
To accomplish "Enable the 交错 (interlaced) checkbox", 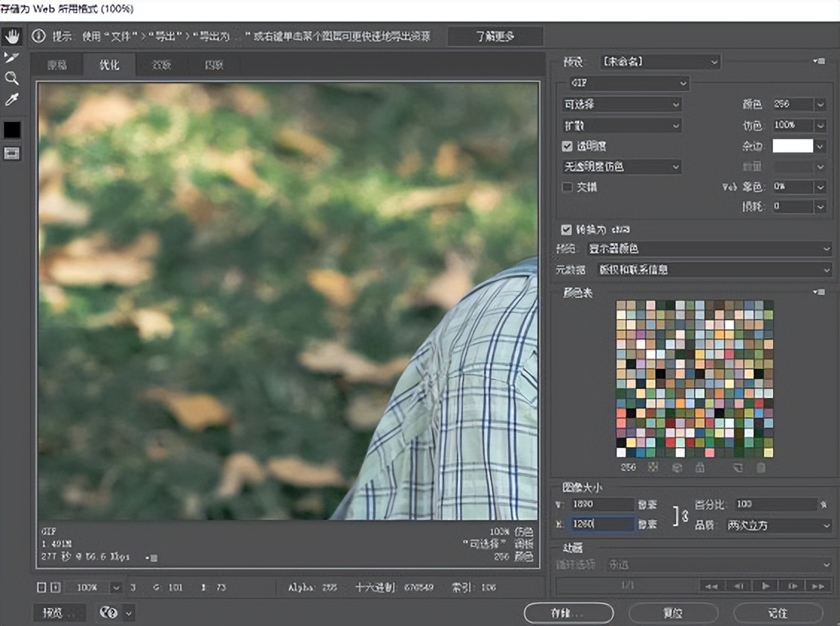I will pyautogui.click(x=567, y=187).
